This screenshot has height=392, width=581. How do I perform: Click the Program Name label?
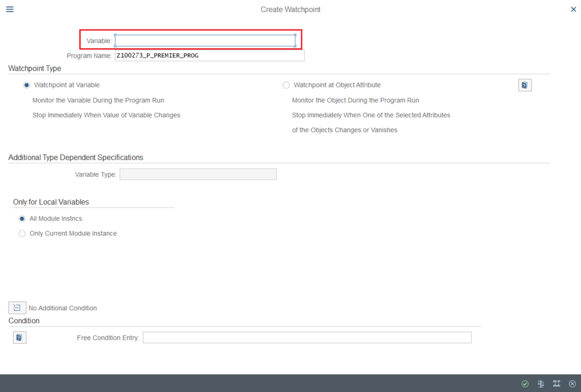tap(89, 56)
